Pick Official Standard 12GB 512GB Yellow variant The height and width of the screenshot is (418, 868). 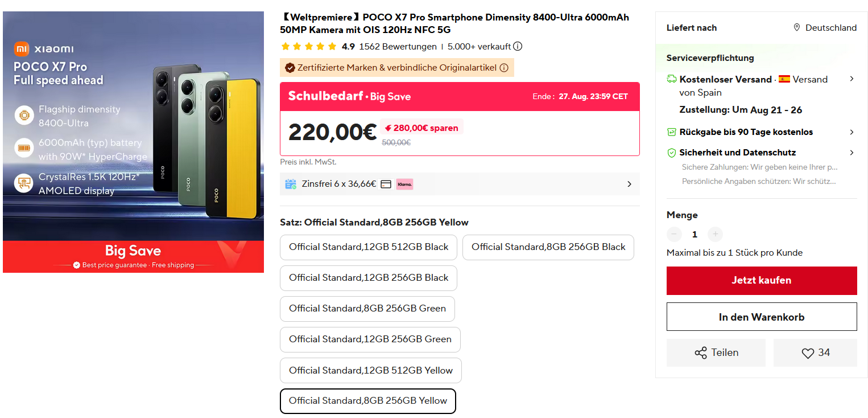click(371, 370)
